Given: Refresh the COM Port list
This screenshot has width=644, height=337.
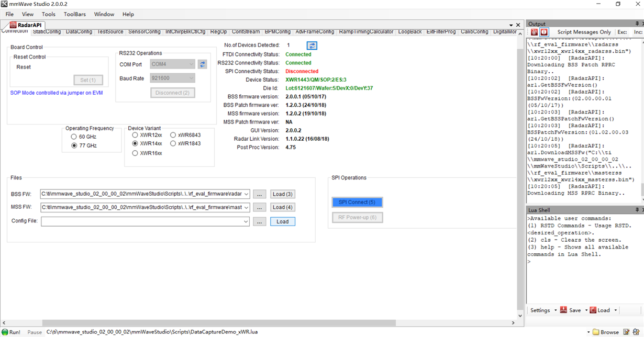Looking at the screenshot, I should point(202,64).
